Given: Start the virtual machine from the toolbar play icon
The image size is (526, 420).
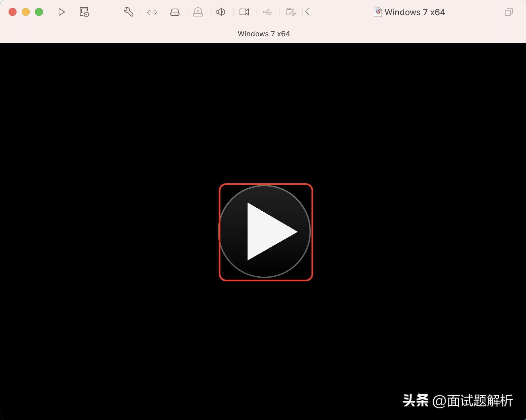Looking at the screenshot, I should (x=61, y=12).
